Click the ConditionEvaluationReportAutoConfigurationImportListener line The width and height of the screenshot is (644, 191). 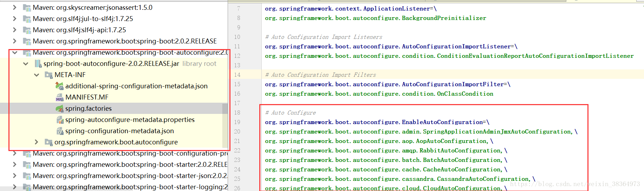coord(449,56)
